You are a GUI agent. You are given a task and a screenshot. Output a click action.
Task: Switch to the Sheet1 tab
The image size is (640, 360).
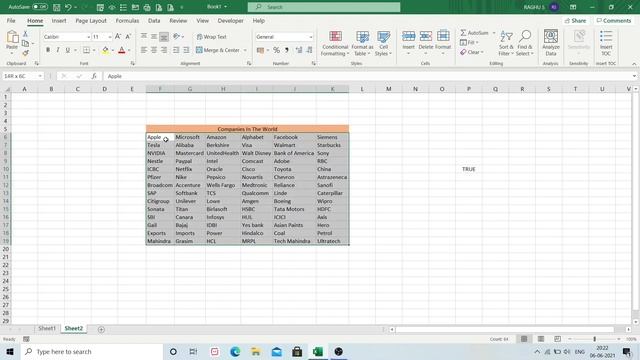click(x=47, y=328)
